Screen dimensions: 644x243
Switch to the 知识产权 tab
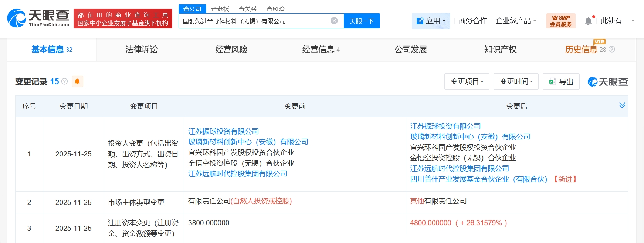point(500,50)
